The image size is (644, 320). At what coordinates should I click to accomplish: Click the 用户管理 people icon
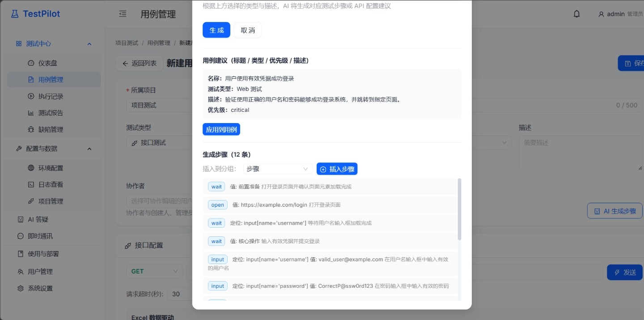tap(20, 272)
